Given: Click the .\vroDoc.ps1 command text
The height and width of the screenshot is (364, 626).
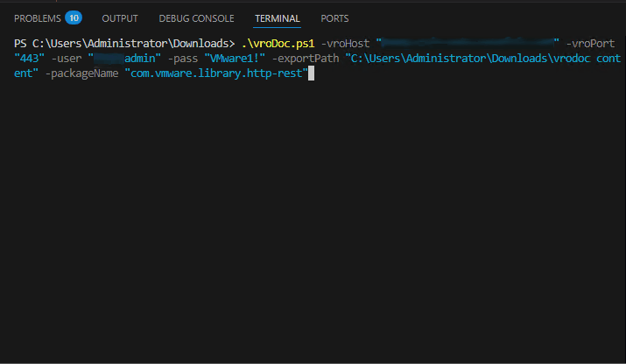Looking at the screenshot, I should pyautogui.click(x=278, y=43).
